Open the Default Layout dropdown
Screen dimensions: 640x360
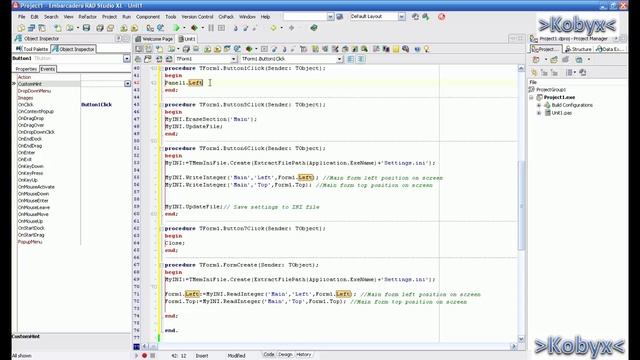(x=402, y=17)
